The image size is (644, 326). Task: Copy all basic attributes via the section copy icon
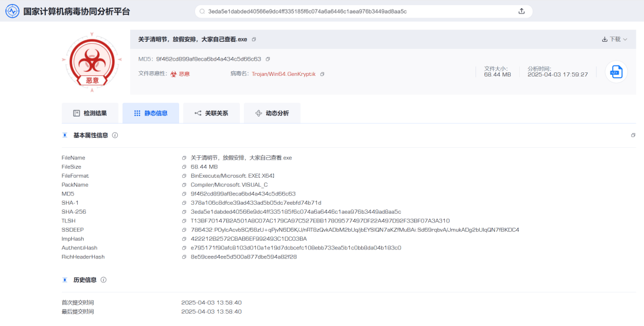633,135
